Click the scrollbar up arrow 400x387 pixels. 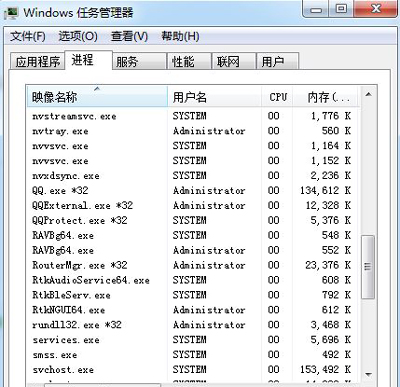(x=368, y=95)
